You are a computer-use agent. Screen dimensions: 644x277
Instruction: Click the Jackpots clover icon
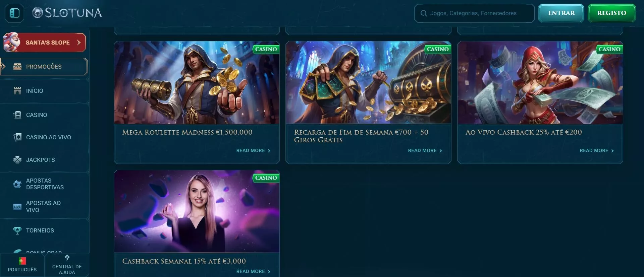17,160
